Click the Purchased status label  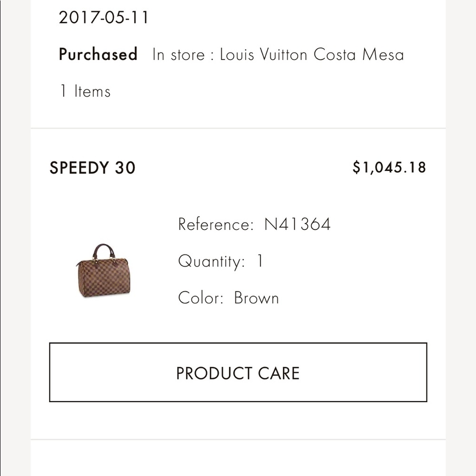coord(98,54)
